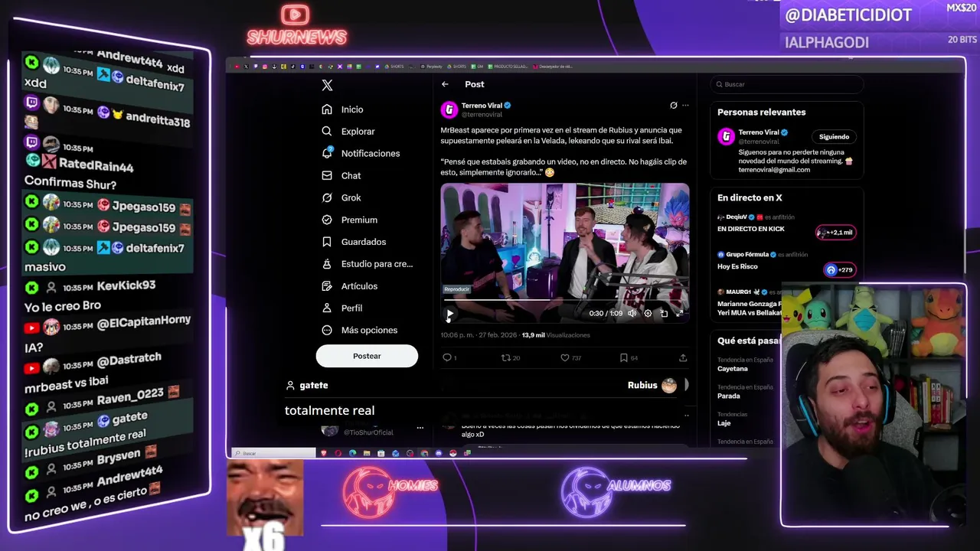Click the Notificaciones bell icon
The image size is (980, 551).
[327, 153]
